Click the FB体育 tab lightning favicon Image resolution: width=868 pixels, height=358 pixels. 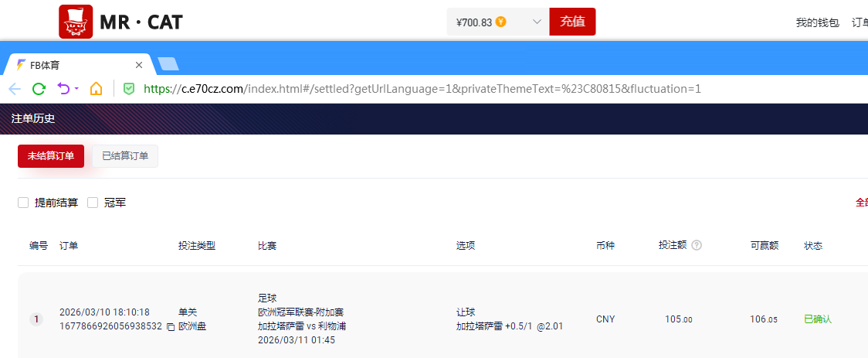21,65
